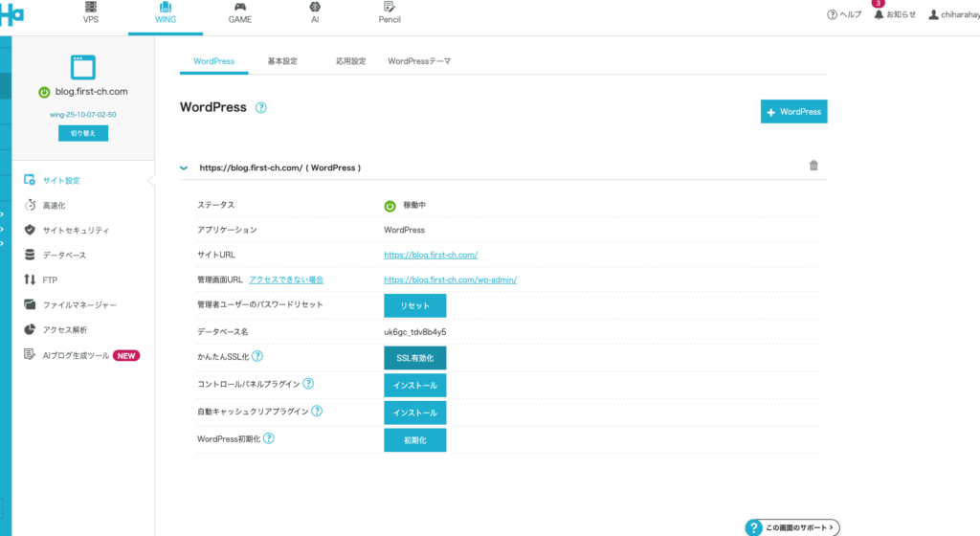This screenshot has width=980, height=536.
Task: Click help icon beside WordPress初期化
Action: (269, 438)
